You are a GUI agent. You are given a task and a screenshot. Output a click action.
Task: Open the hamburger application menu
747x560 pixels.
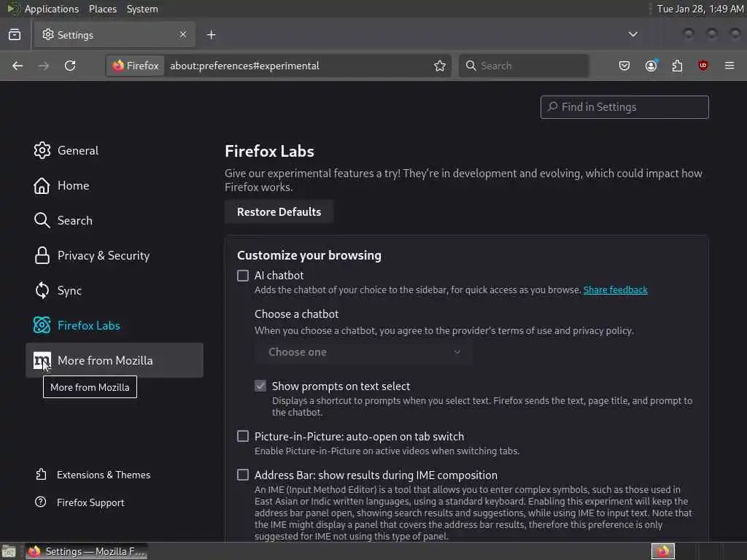point(729,66)
